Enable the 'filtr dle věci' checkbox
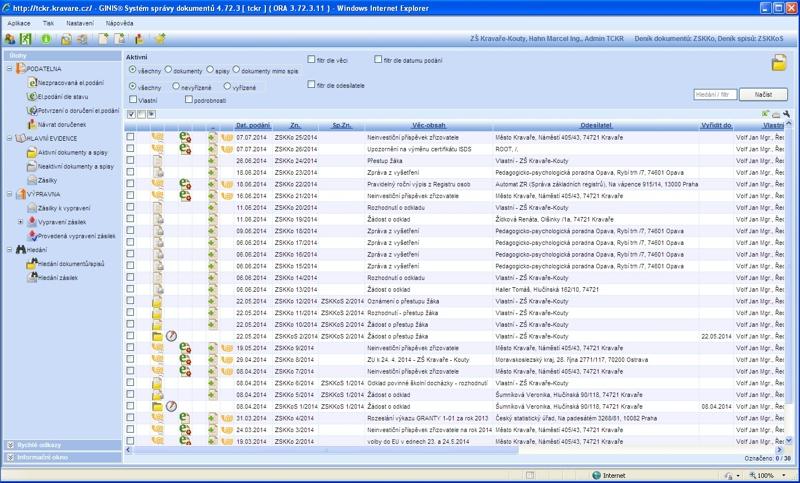Viewport: 800px width, 483px height. click(x=312, y=60)
